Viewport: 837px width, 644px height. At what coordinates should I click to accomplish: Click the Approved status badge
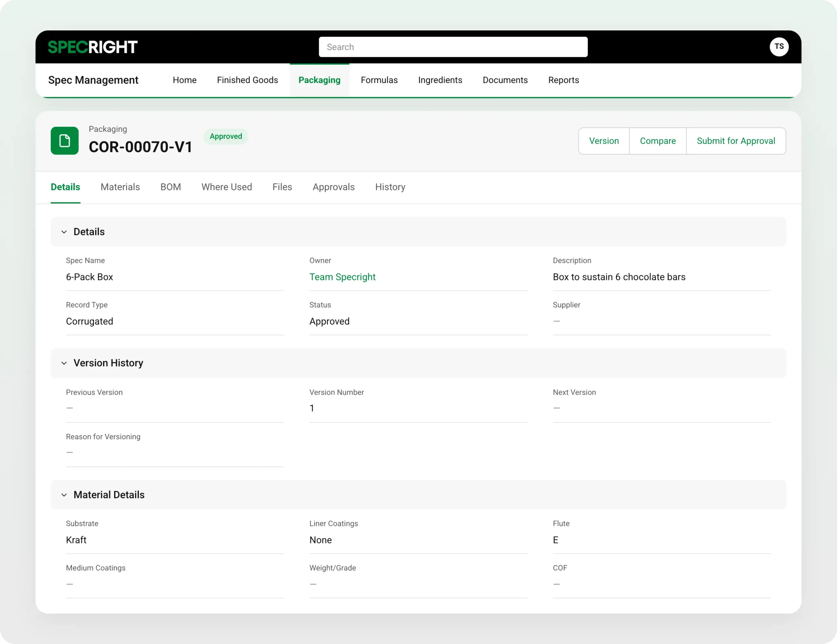(x=226, y=136)
